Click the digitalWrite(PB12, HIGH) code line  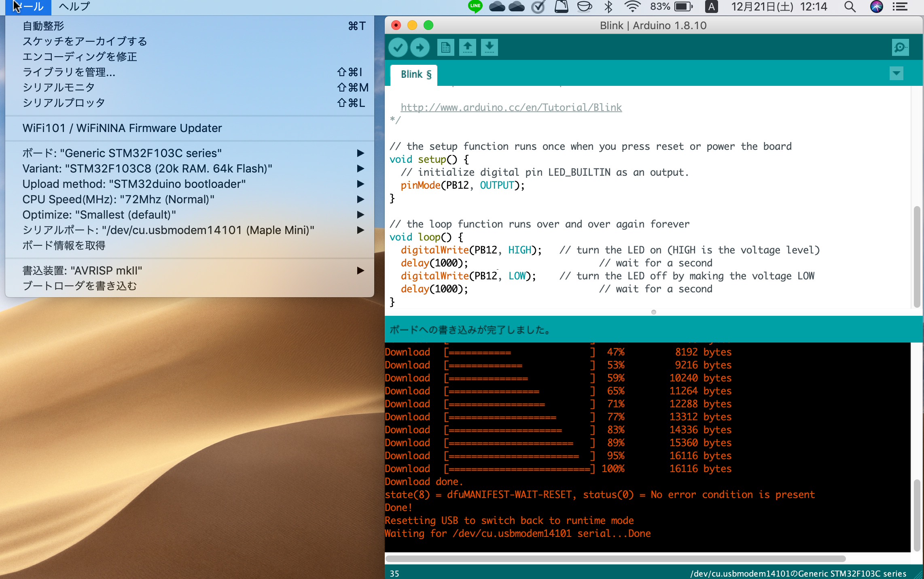[471, 250]
